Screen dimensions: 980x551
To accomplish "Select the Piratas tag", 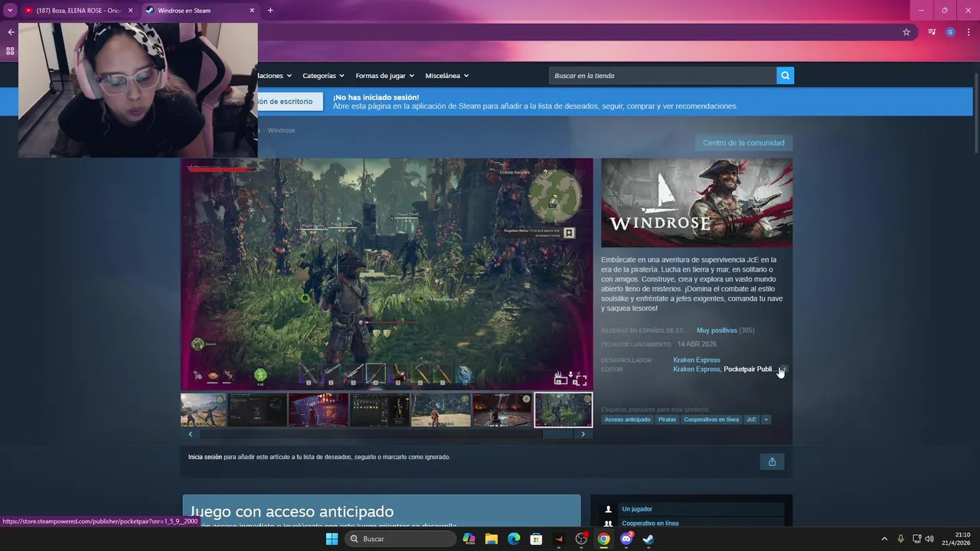I will [667, 419].
